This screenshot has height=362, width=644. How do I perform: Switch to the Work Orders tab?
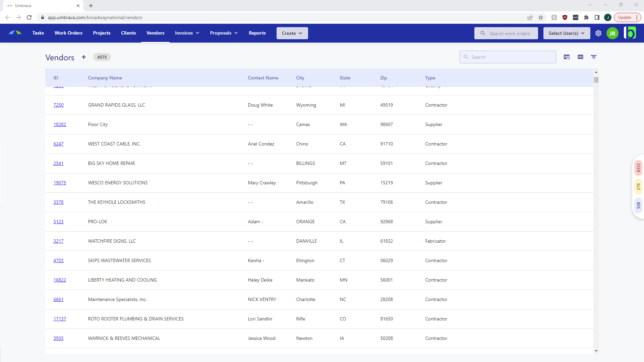[68, 33]
